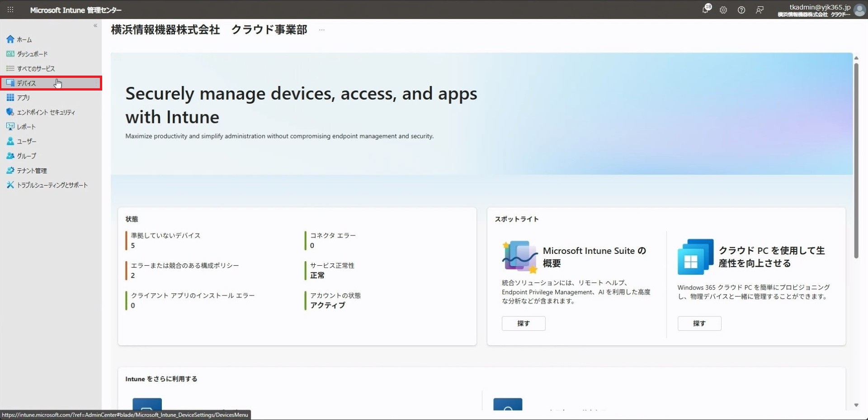Select デバイス in the navigation menu
This screenshot has width=868, height=420.
point(26,83)
